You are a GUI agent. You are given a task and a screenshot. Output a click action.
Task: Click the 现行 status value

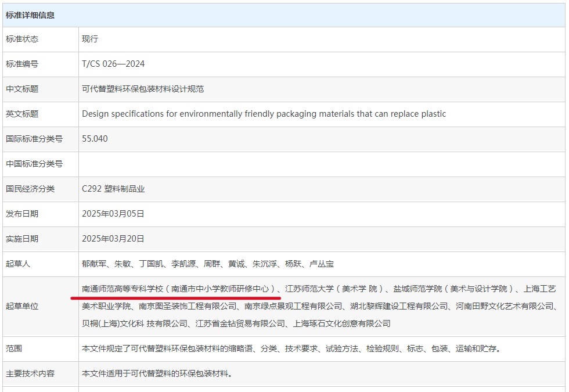[90, 39]
